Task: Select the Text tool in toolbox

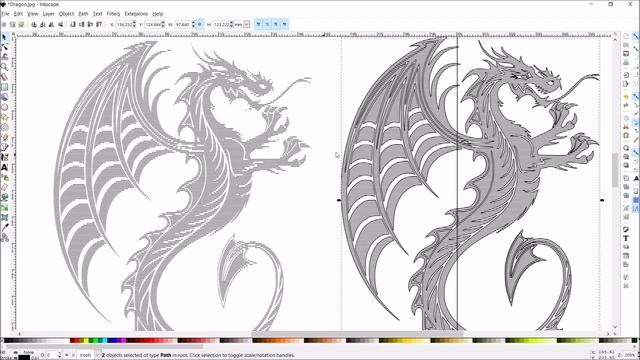Action: (x=4, y=167)
